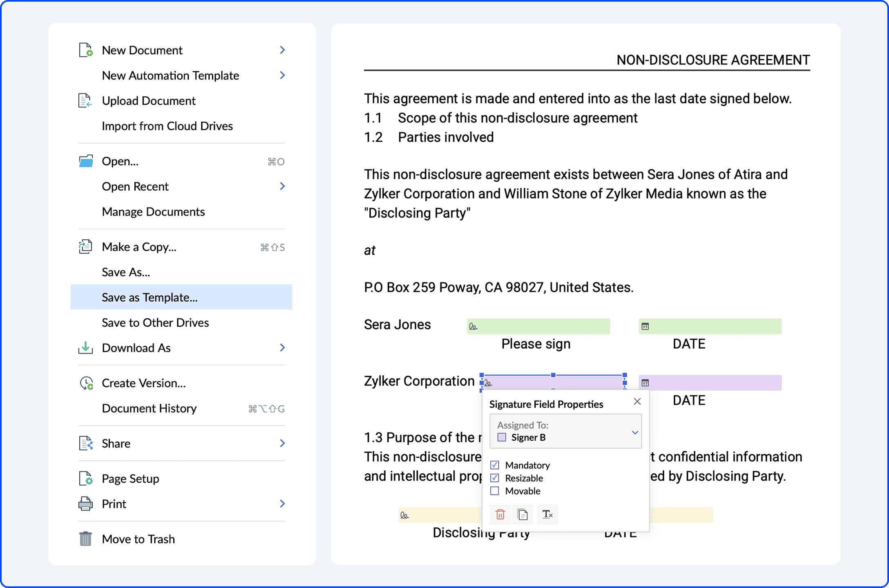889x588 pixels.
Task: Clear field text using the Tx icon
Action: pos(547,514)
